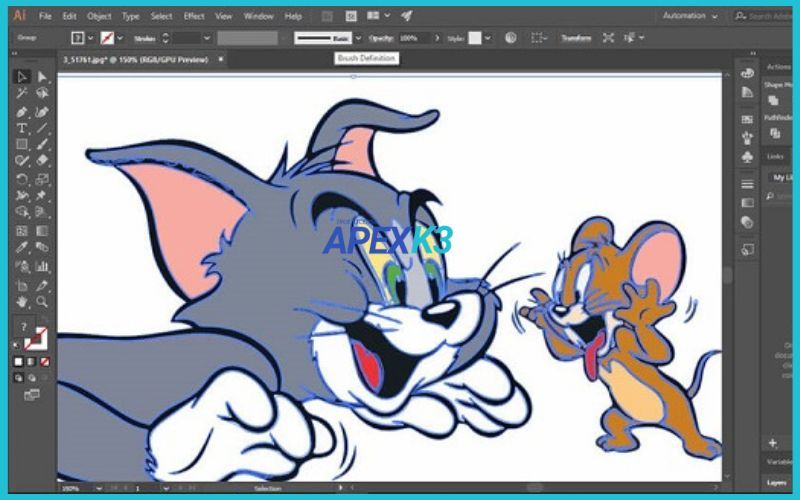The height and width of the screenshot is (500, 800).
Task: Select the Pen tool
Action: [x=22, y=112]
